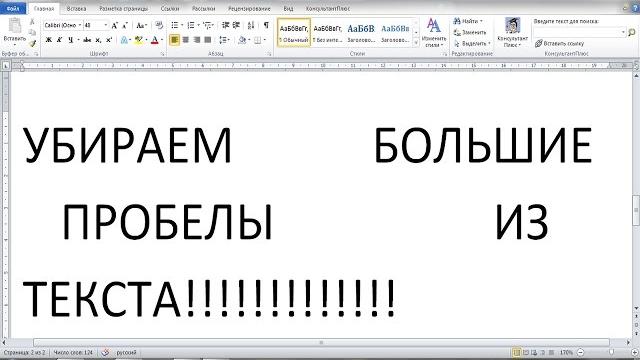Image resolution: width=640 pixels, height=360 pixels.
Task: Expand the Шрифт dialog launcher
Action: [162, 54]
